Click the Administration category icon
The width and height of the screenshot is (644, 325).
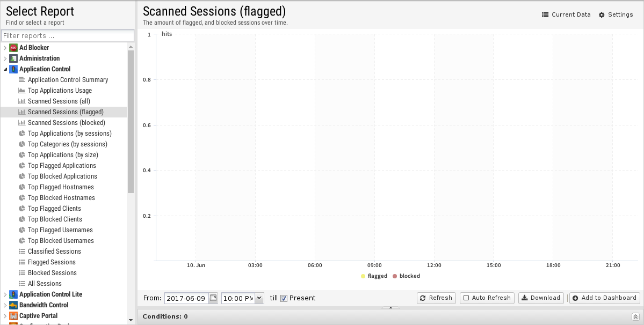[13, 58]
